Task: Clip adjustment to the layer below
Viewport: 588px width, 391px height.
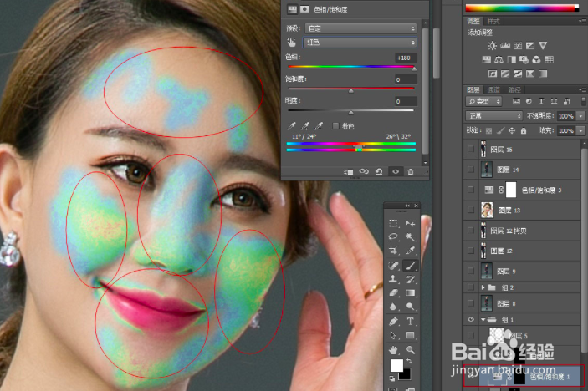Action: coord(349,172)
